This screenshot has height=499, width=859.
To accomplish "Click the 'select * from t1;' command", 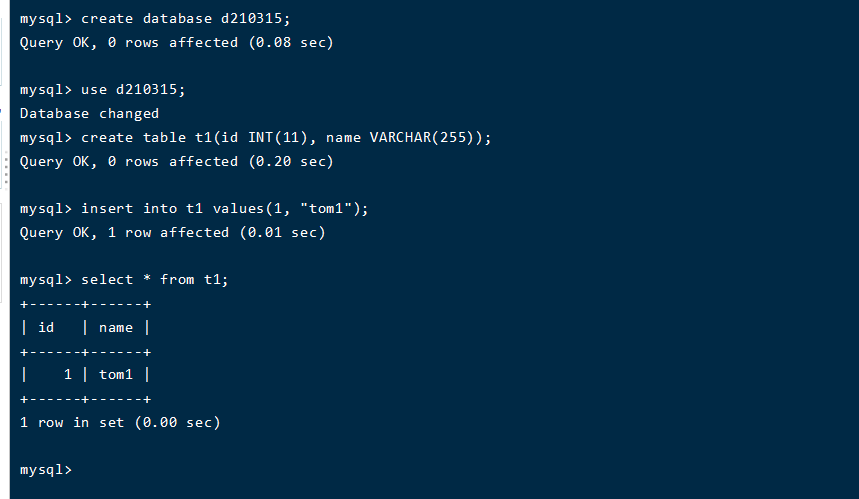I will click(154, 279).
